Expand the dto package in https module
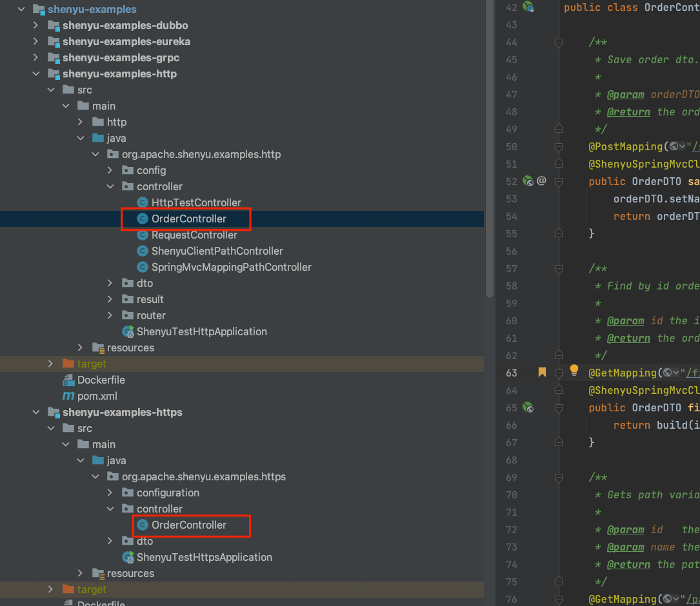700x606 pixels. pyautogui.click(x=110, y=541)
